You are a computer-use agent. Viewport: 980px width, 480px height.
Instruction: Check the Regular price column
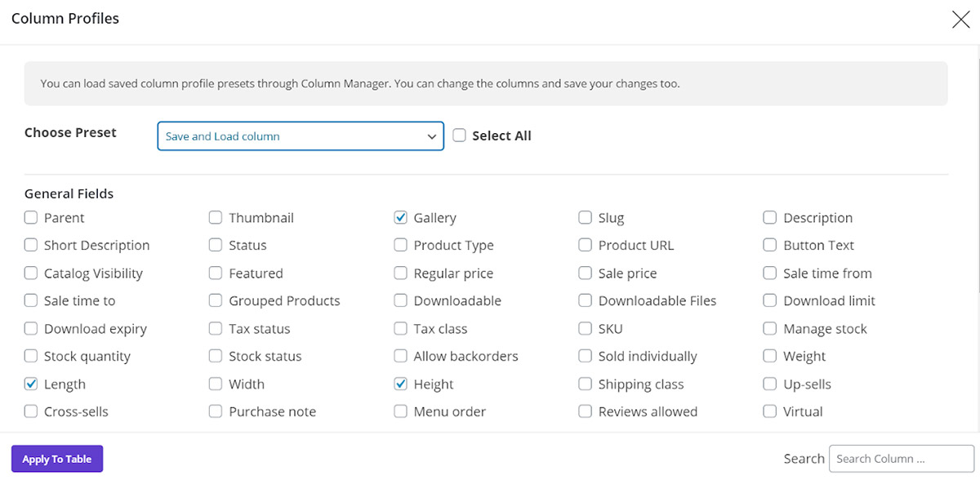click(400, 273)
